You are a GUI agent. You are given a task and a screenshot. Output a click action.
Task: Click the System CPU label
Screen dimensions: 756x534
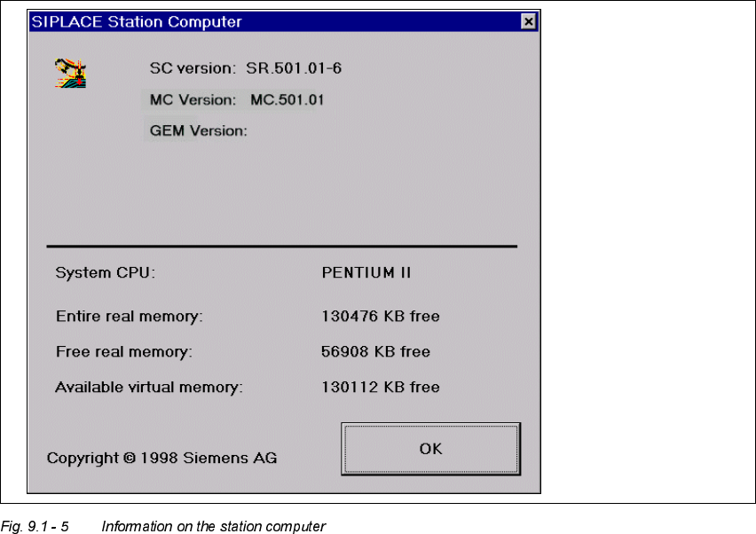[x=105, y=273]
